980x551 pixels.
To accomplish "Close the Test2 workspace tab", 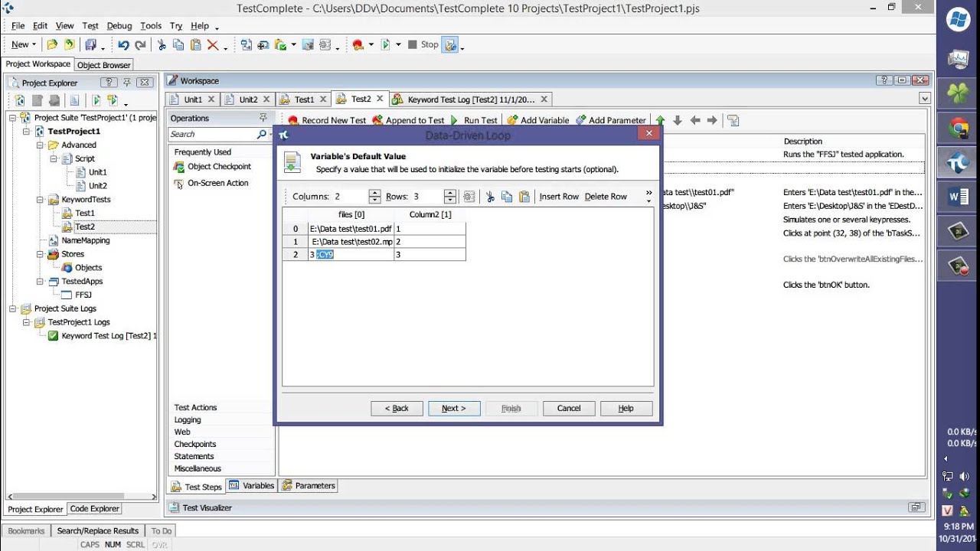I will click(380, 99).
